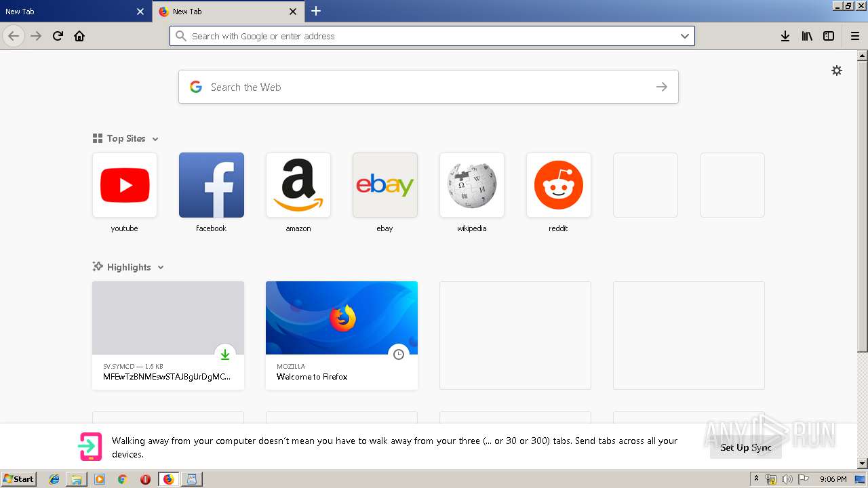
Task: Focus the address bar input
Action: (432, 36)
